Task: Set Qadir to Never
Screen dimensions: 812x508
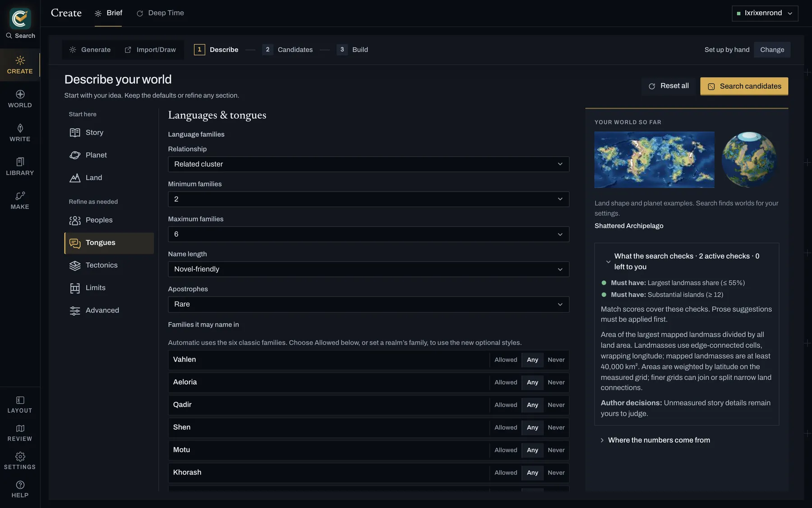Action: pos(556,405)
